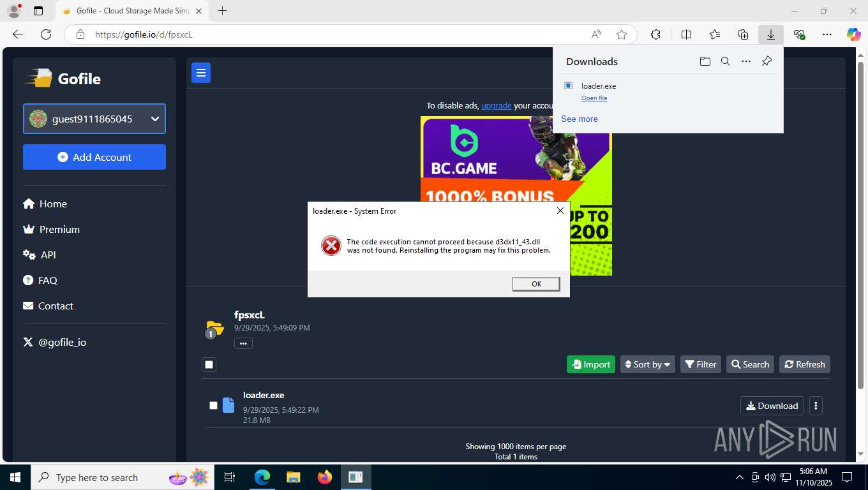Pin the Downloads panel
The width and height of the screenshot is (868, 490).
click(767, 61)
